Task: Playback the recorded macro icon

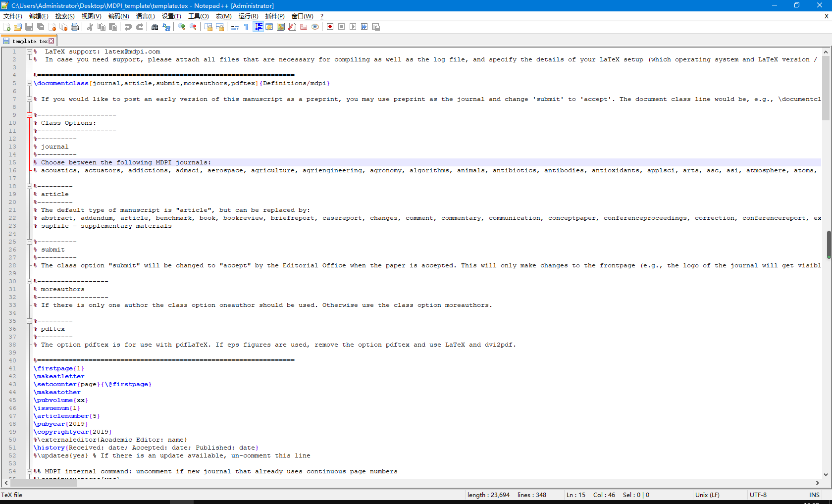Action: click(x=353, y=27)
